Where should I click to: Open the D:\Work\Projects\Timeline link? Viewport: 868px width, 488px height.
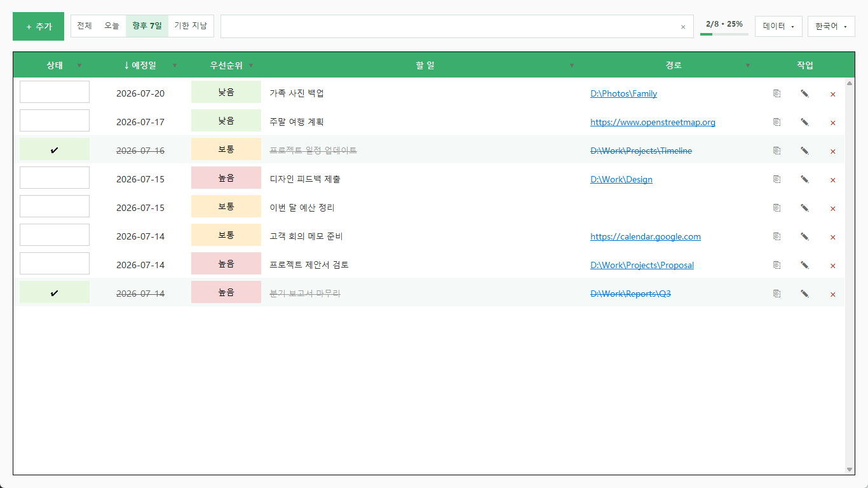[641, 151]
